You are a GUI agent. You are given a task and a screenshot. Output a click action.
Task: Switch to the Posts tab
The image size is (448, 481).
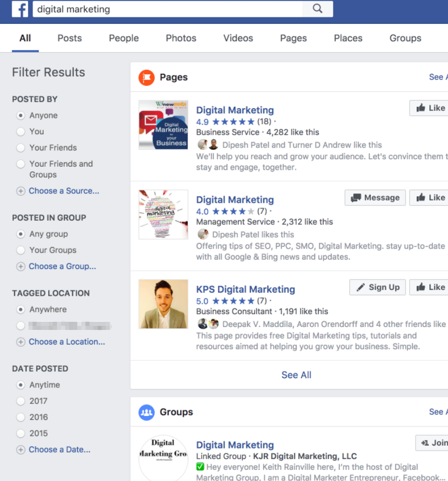pyautogui.click(x=70, y=38)
